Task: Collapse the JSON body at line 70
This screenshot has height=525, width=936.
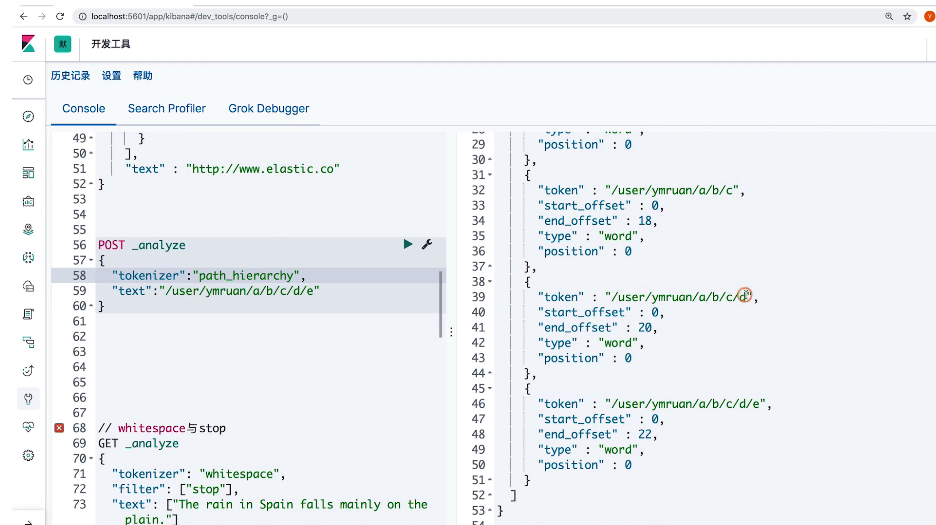Action: tap(91, 459)
